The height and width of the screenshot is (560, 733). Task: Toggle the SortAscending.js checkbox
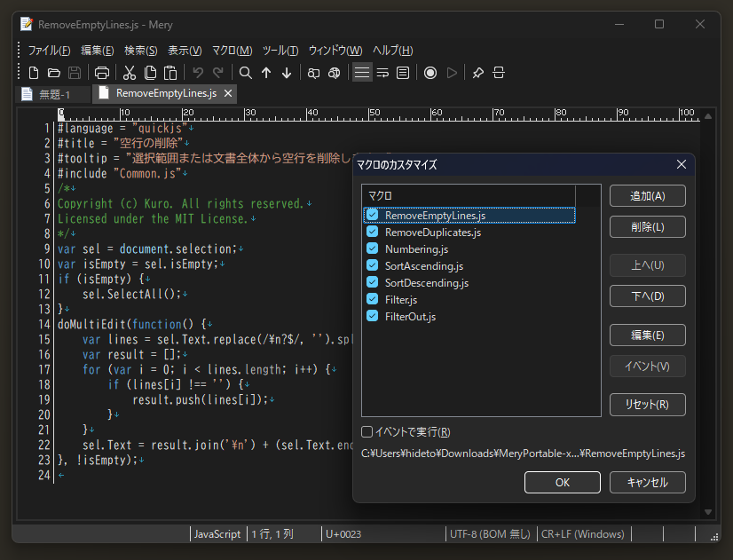click(373, 265)
